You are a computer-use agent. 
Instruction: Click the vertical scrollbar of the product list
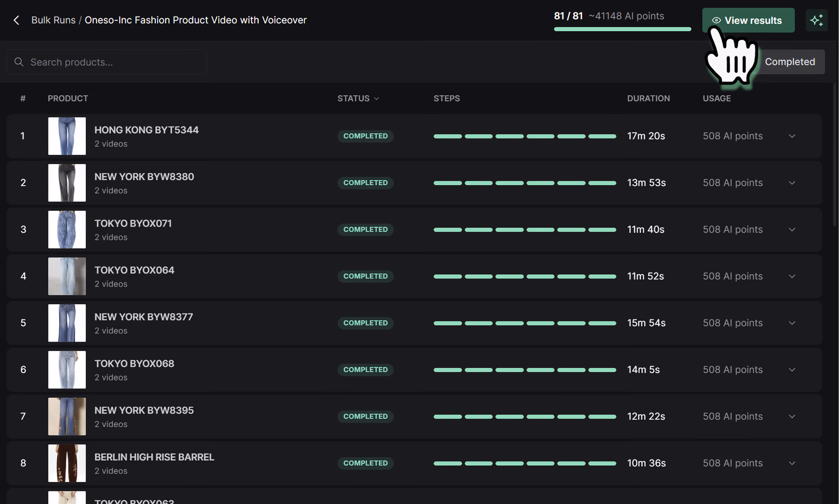[x=835, y=155]
